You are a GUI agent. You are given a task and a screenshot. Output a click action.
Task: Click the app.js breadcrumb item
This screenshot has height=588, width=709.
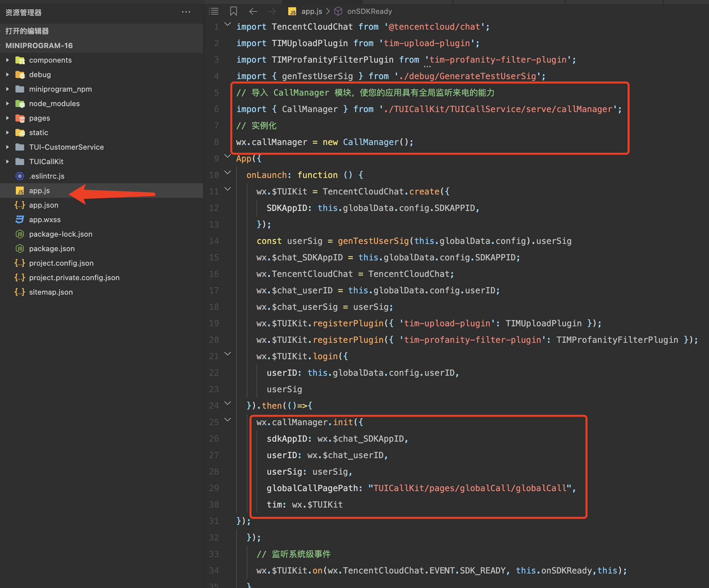pos(311,12)
